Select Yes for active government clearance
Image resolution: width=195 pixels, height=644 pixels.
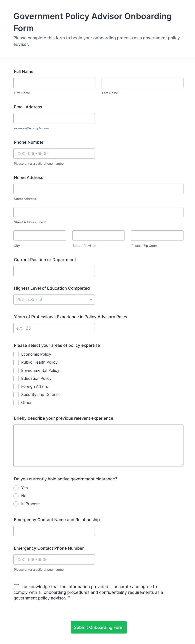pos(16,488)
